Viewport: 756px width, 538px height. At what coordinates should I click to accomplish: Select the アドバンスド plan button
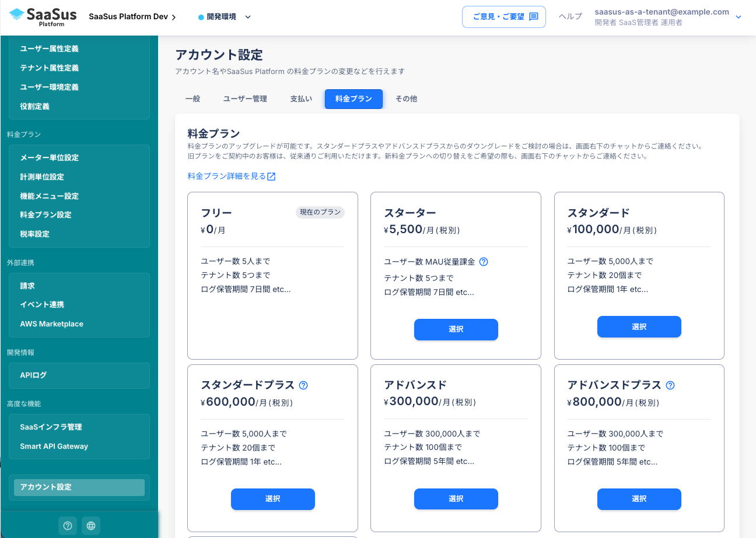pos(456,499)
